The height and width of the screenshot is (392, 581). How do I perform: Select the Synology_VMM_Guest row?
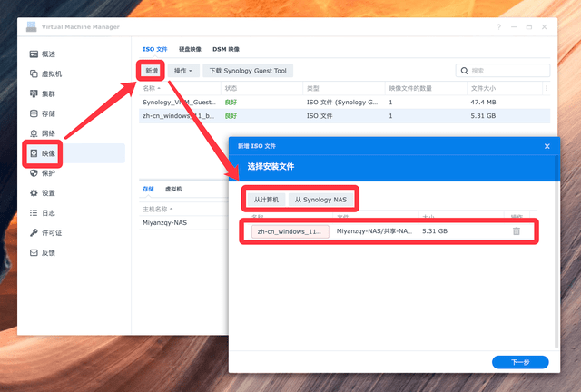click(x=344, y=103)
